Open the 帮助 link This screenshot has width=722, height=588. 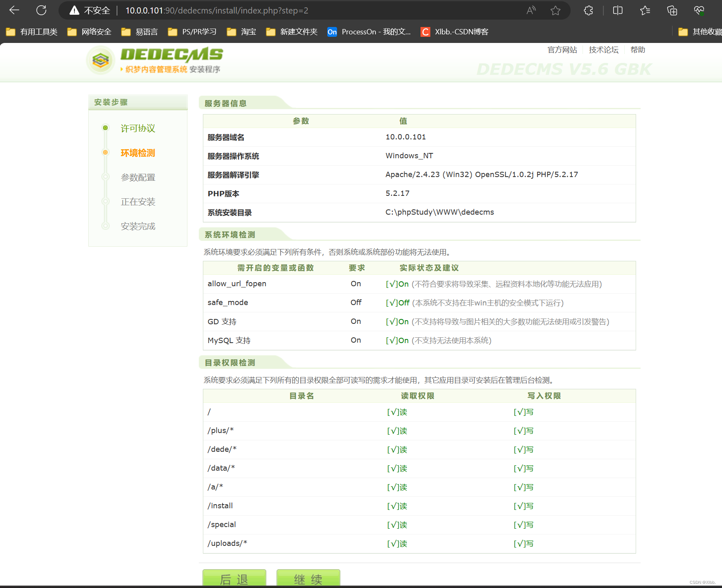click(638, 50)
